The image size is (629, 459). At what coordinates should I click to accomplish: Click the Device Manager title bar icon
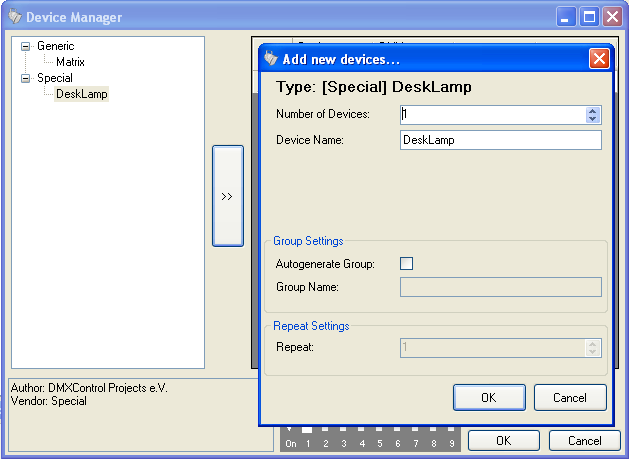(x=14, y=17)
